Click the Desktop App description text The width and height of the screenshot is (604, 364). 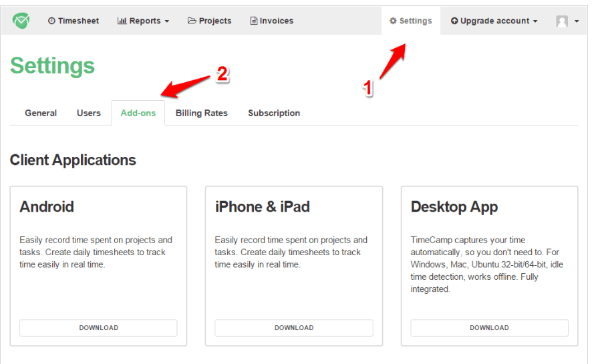pyautogui.click(x=487, y=264)
